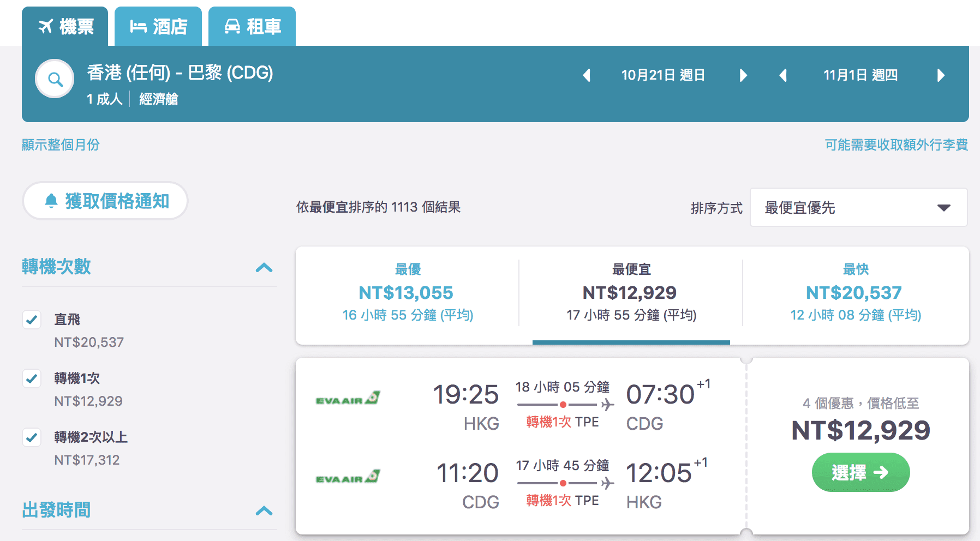The height and width of the screenshot is (541, 980).
Task: Click the bell icon in price alert
Action: [x=51, y=201]
